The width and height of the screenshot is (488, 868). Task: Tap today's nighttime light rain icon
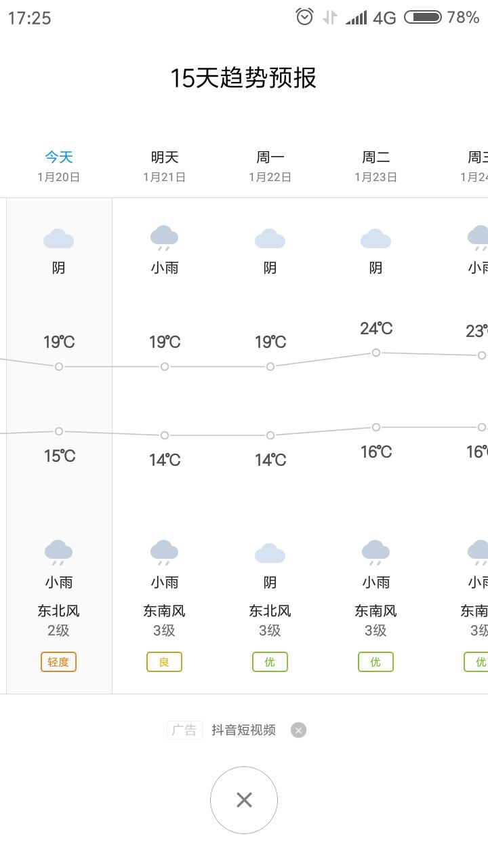(58, 553)
